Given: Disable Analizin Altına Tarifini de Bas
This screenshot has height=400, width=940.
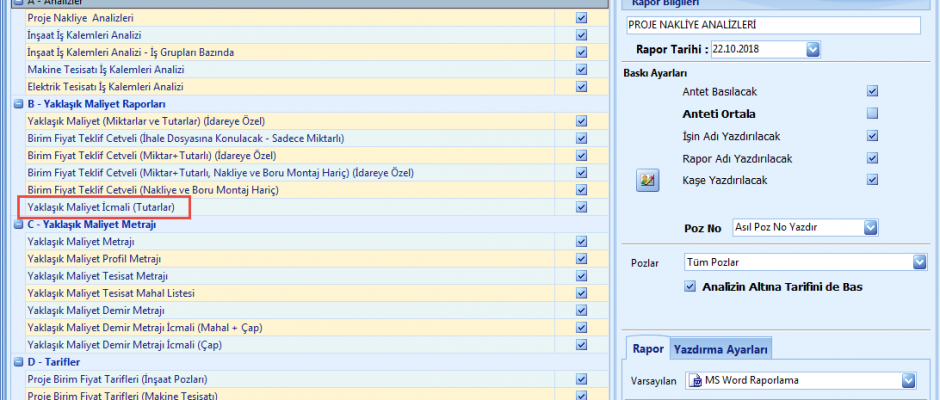Looking at the screenshot, I should pyautogui.click(x=688, y=287).
